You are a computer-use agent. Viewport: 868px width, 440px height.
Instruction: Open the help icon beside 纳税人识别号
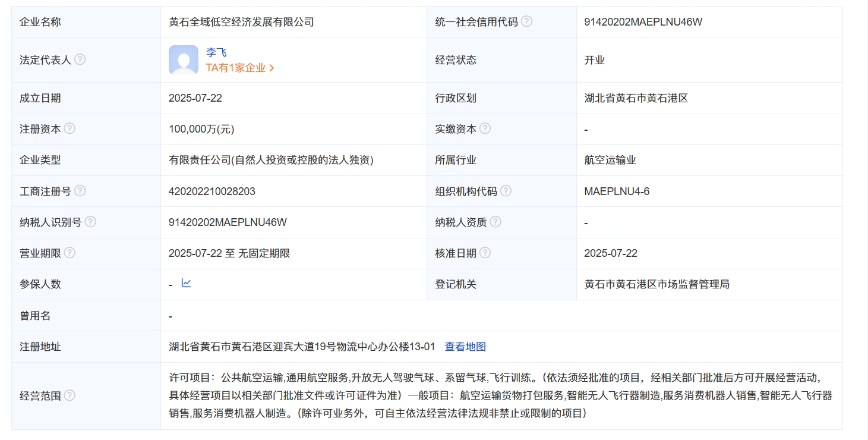90,222
